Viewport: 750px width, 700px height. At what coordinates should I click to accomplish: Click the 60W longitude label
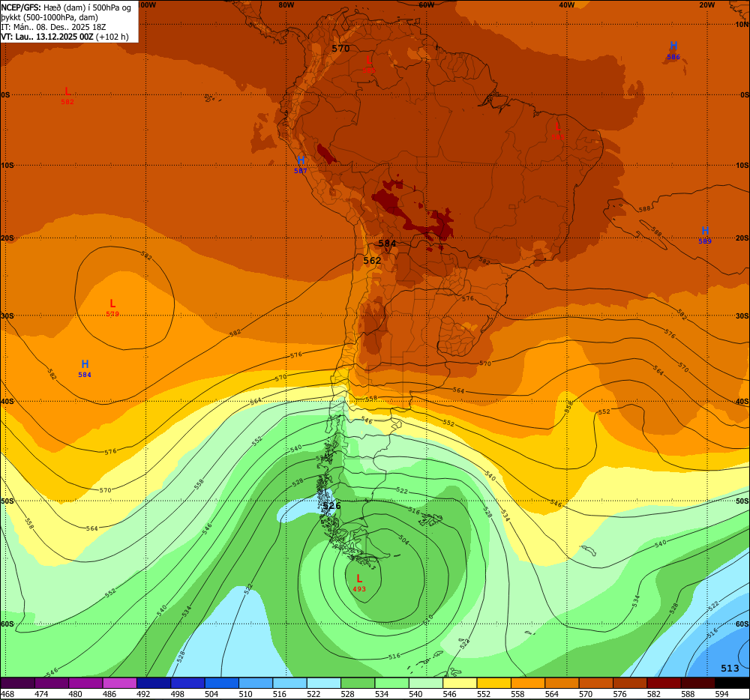tap(426, 4)
